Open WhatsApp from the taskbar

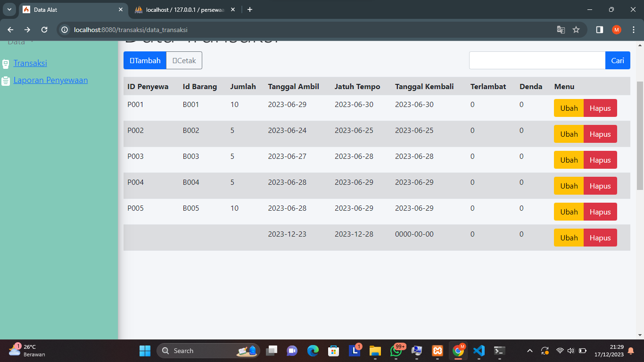396,351
